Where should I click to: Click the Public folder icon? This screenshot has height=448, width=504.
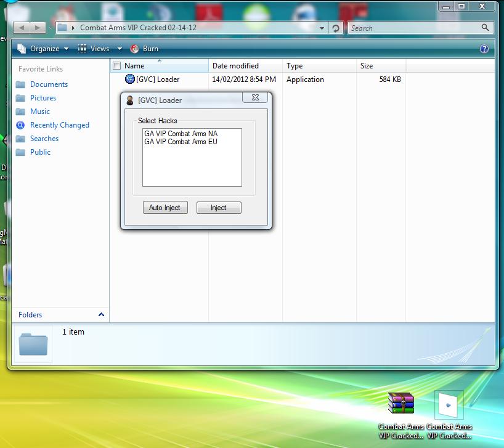pyautogui.click(x=20, y=152)
